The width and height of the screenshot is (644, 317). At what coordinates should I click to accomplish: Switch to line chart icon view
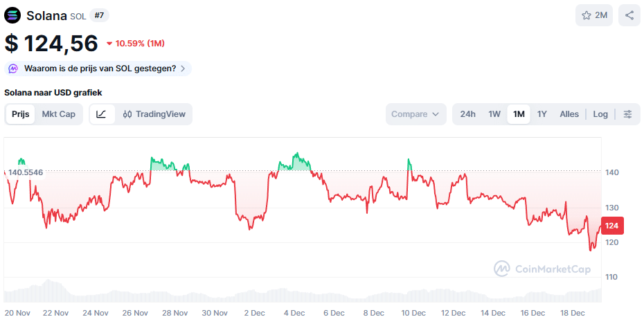click(x=101, y=114)
